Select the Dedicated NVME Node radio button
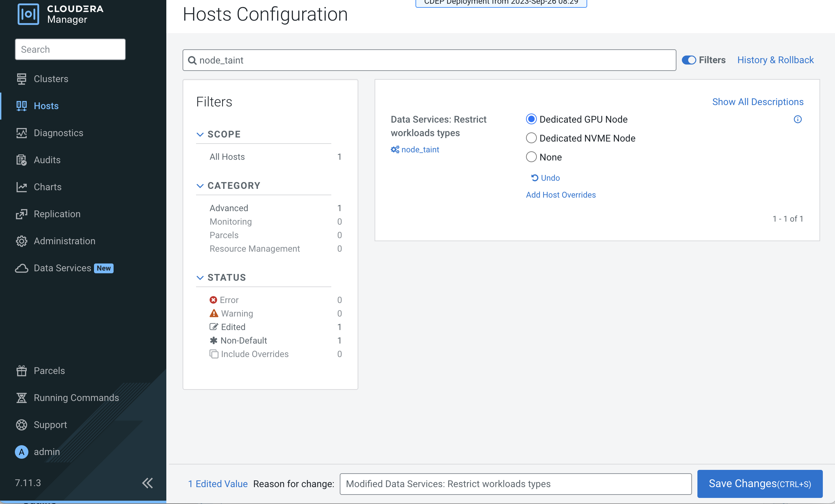 tap(531, 138)
